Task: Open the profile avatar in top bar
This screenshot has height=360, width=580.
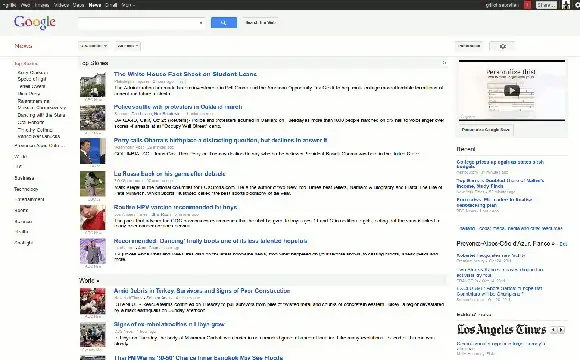Action: [x=566, y=5]
